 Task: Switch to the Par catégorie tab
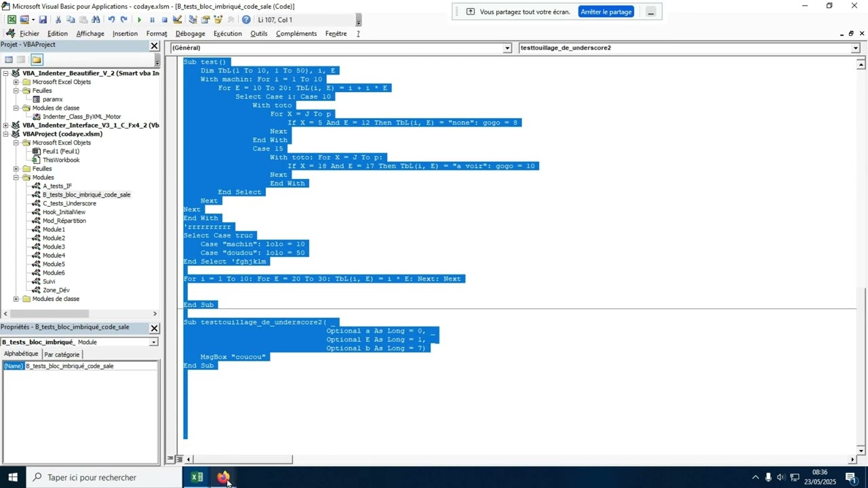62,354
